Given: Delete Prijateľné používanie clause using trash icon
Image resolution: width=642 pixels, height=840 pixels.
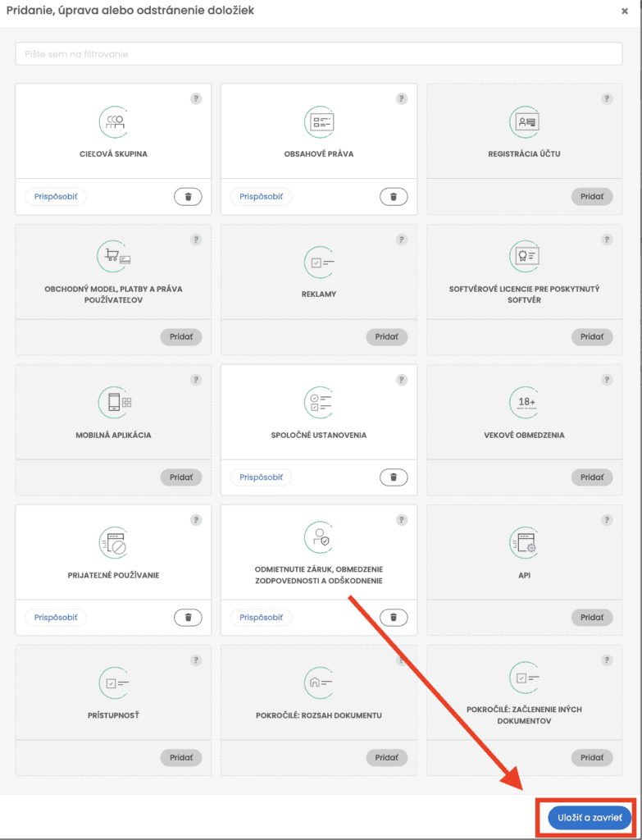Looking at the screenshot, I should pyautogui.click(x=188, y=617).
